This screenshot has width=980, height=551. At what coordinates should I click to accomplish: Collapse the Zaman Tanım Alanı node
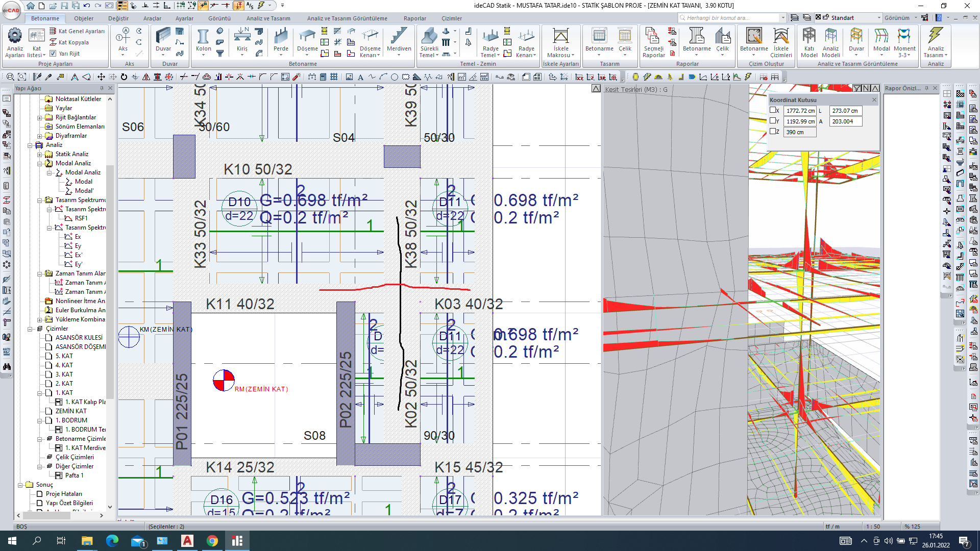[x=40, y=273]
